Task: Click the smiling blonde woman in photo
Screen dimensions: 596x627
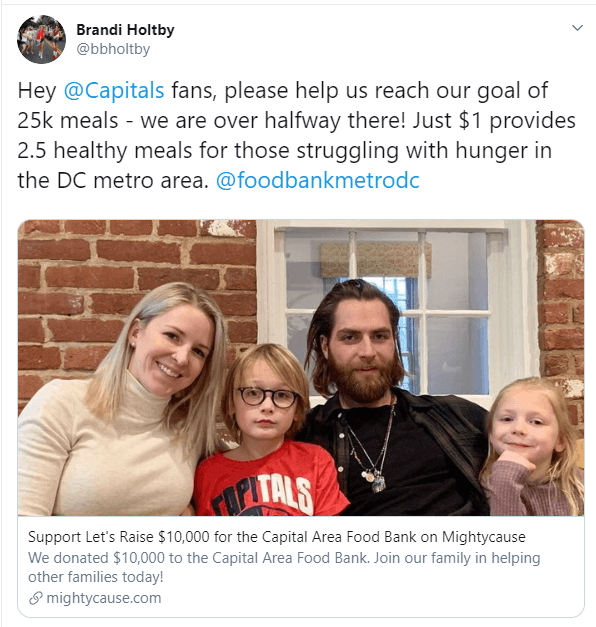Action: pyautogui.click(x=120, y=400)
